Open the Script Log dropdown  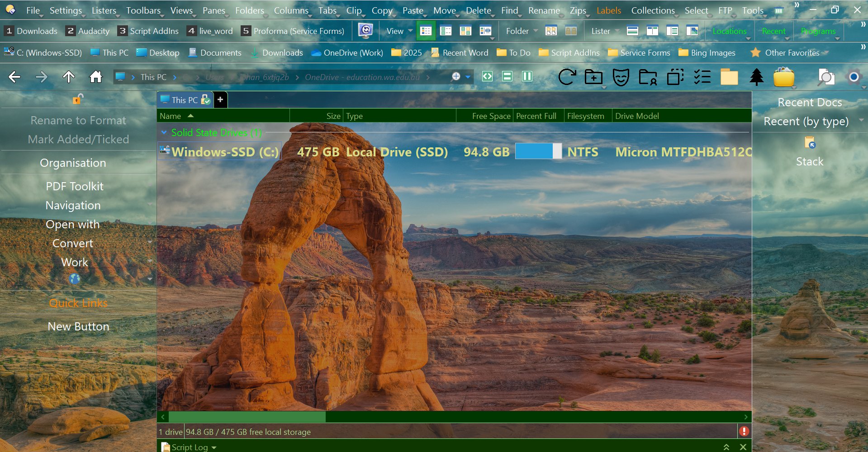click(x=214, y=447)
